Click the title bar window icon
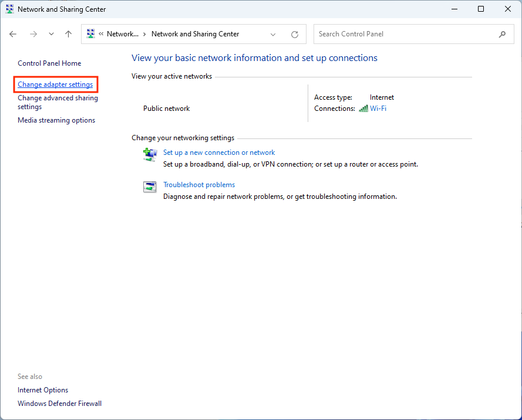This screenshot has height=420, width=522. point(9,9)
